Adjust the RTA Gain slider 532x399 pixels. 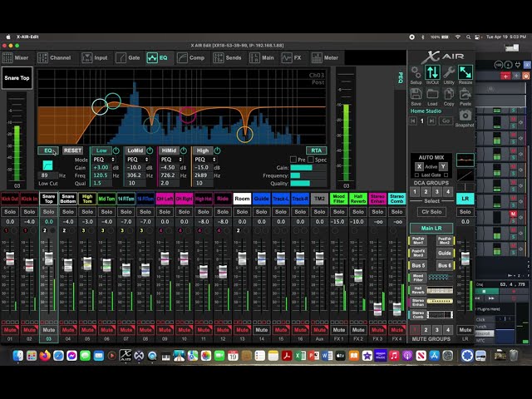tap(308, 168)
